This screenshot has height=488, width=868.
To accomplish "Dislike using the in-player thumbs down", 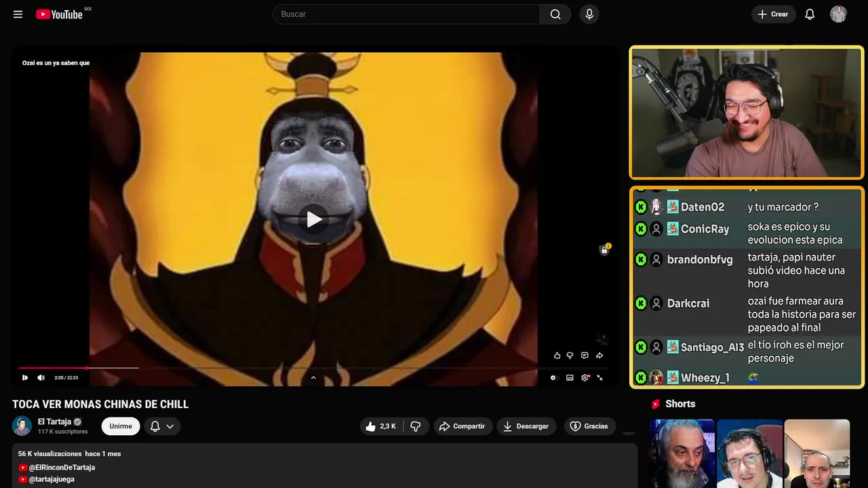I will pos(570,355).
